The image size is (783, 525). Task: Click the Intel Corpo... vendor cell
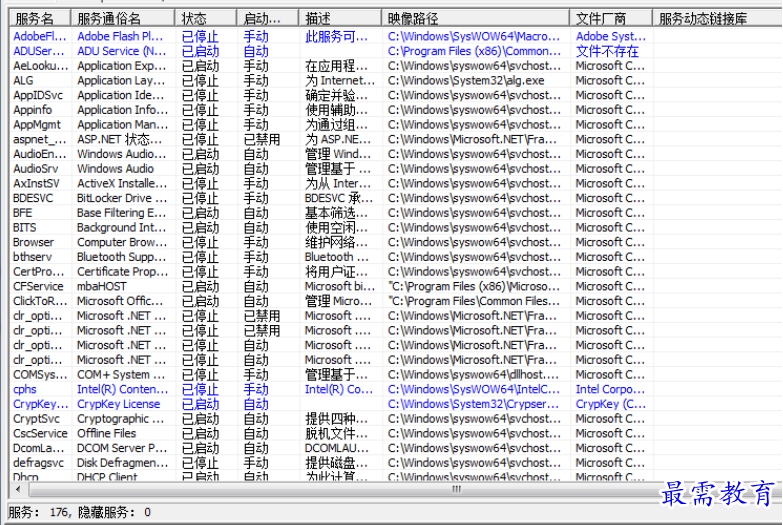[610, 390]
